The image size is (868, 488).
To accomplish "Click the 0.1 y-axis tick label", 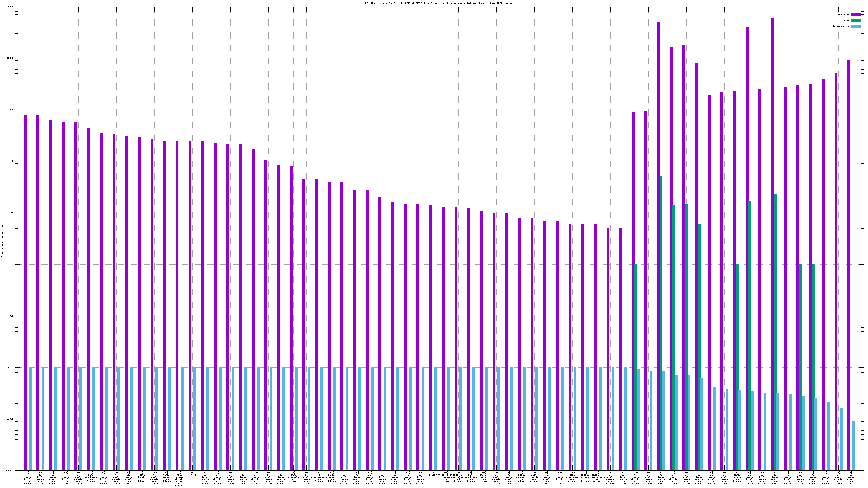I will pos(11,316).
